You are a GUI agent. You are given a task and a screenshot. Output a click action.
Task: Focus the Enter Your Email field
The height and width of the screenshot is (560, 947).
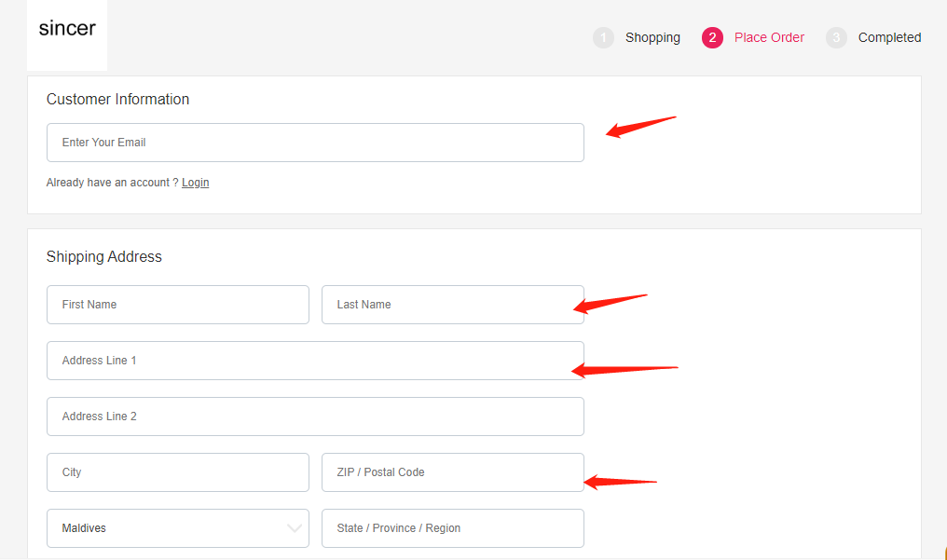tap(315, 143)
